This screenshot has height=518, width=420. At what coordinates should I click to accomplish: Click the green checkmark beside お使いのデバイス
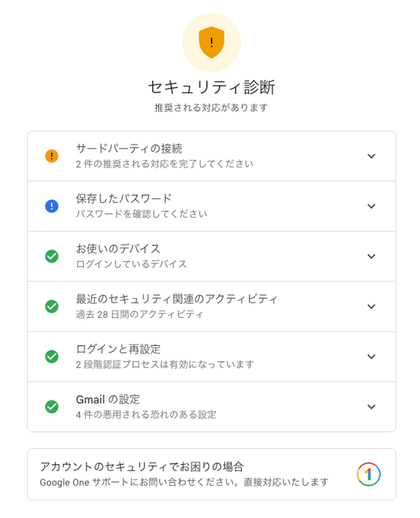(x=51, y=256)
